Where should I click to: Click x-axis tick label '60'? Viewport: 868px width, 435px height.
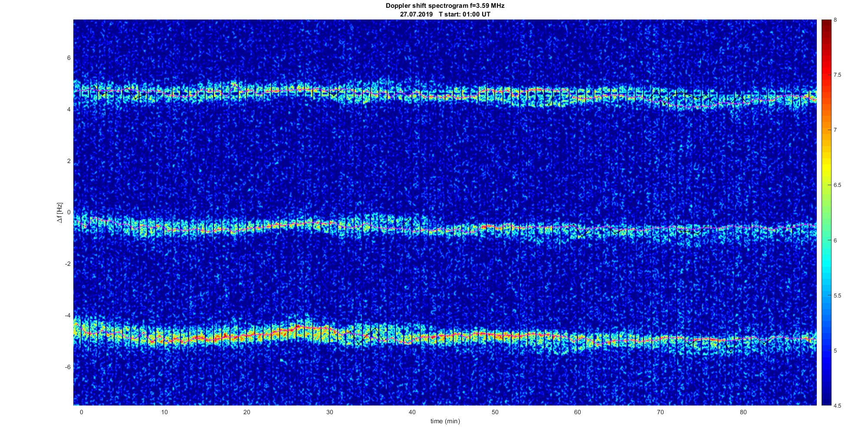578,412
